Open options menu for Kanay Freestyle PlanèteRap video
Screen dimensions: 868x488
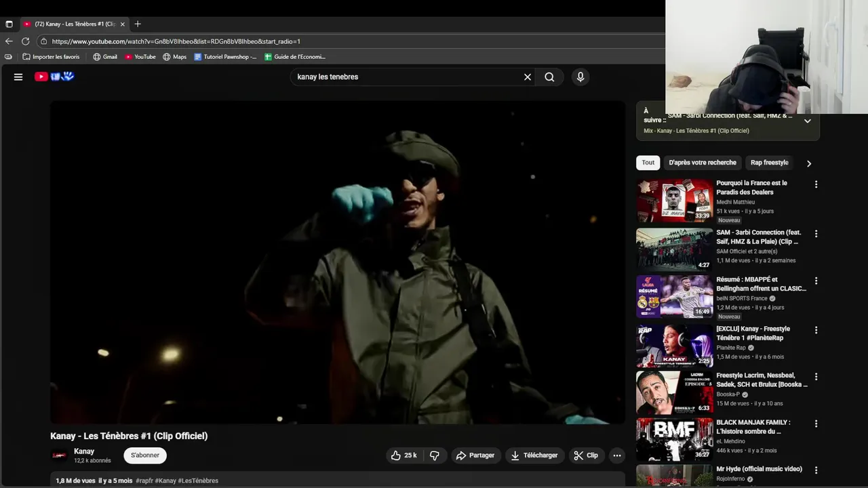click(816, 330)
